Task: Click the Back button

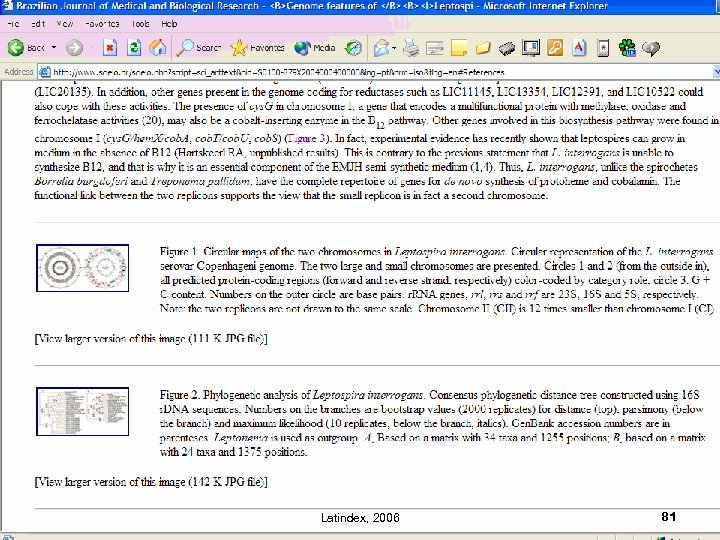Action: (26, 47)
